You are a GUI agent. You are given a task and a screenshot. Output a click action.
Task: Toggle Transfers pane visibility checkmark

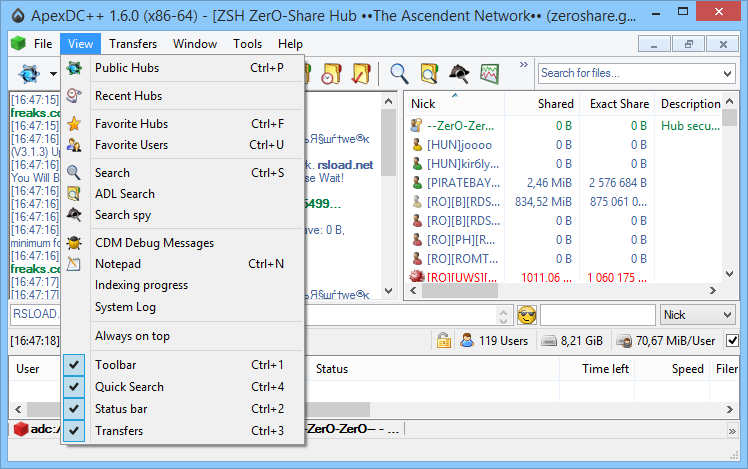click(x=74, y=431)
